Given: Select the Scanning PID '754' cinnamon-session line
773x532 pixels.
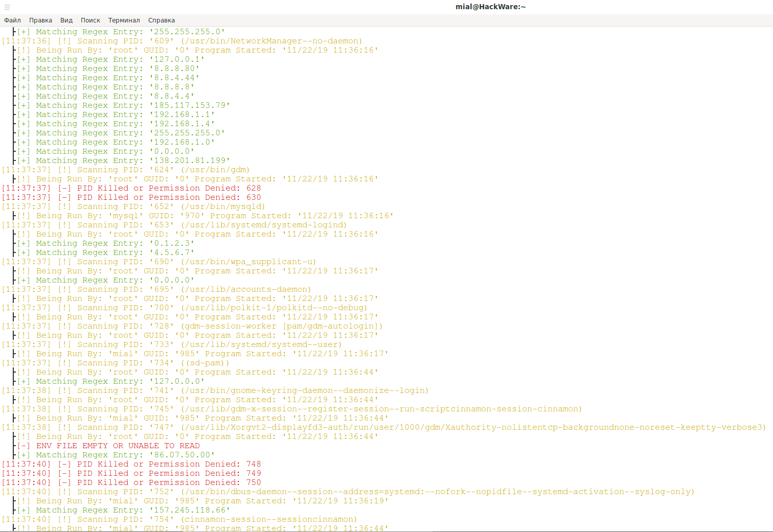Looking at the screenshot, I should point(180,519).
